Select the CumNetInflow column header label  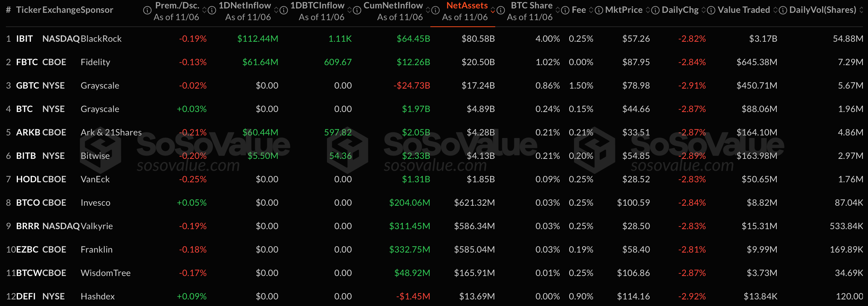click(x=393, y=5)
